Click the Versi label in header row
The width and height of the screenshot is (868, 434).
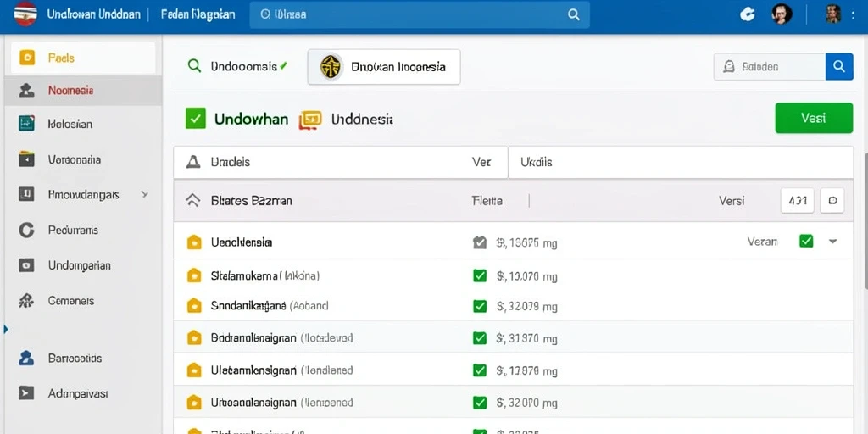click(x=732, y=200)
